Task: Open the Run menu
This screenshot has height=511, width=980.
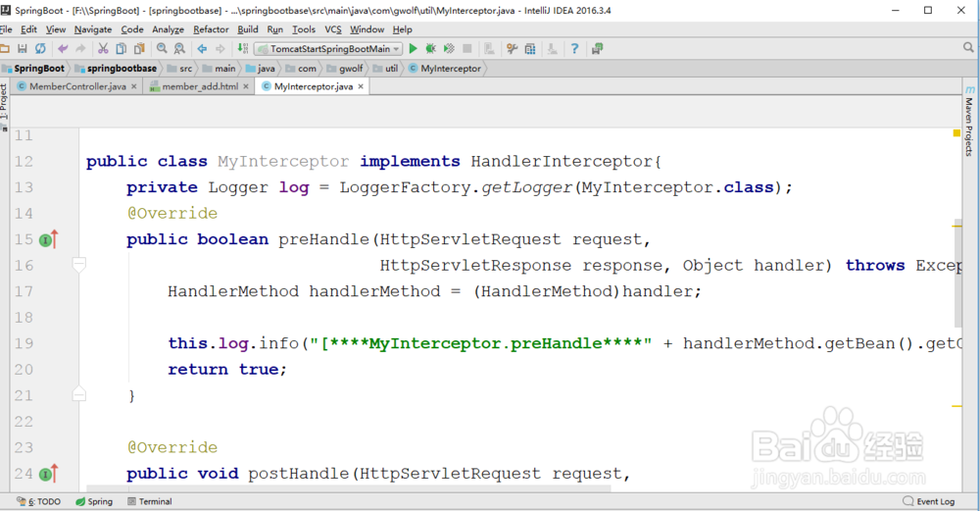Action: (275, 29)
